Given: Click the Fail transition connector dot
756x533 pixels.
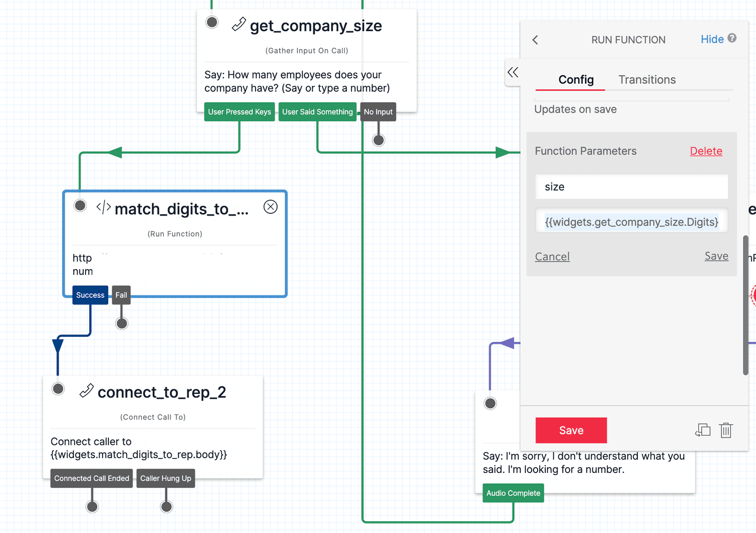Looking at the screenshot, I should pyautogui.click(x=121, y=323).
